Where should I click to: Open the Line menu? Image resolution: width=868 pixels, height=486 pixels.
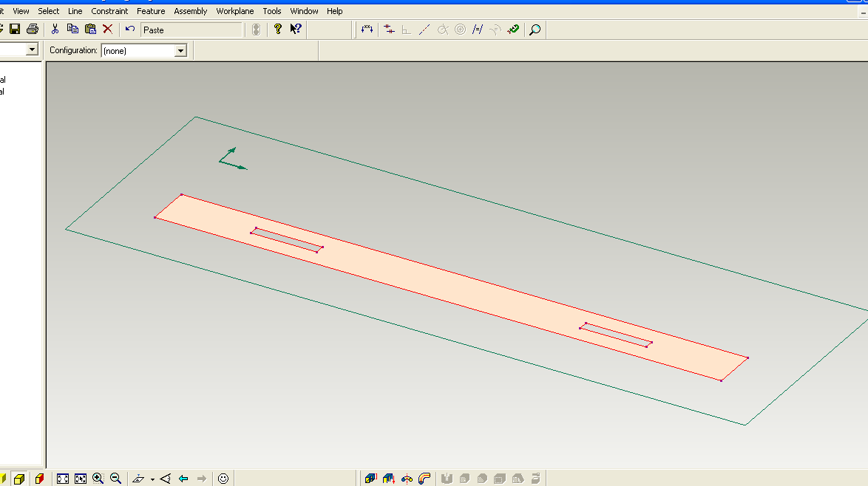75,11
